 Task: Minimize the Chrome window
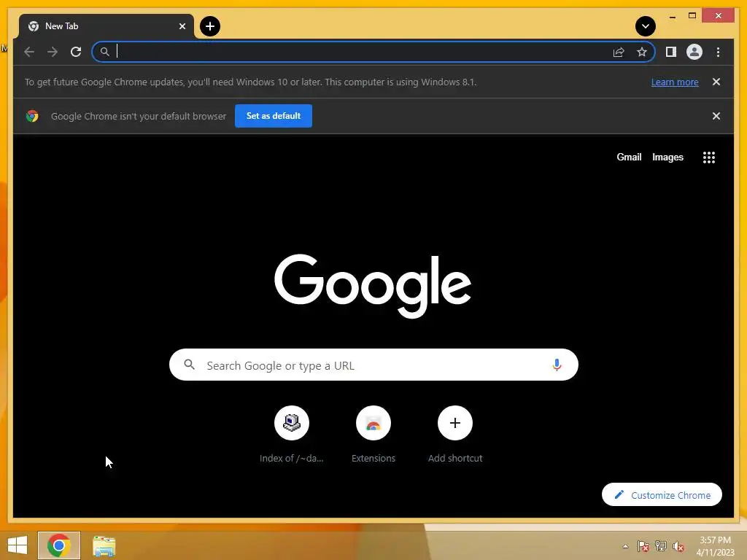672,16
